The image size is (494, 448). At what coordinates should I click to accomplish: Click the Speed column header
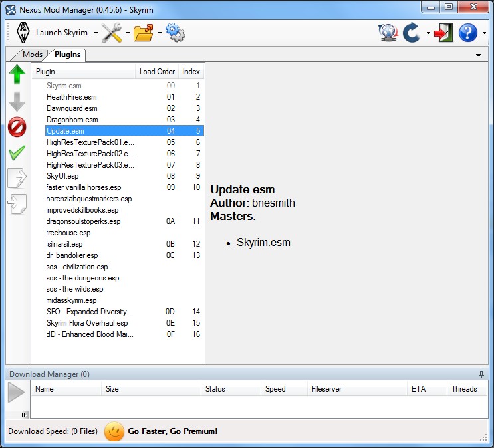pyautogui.click(x=284, y=389)
